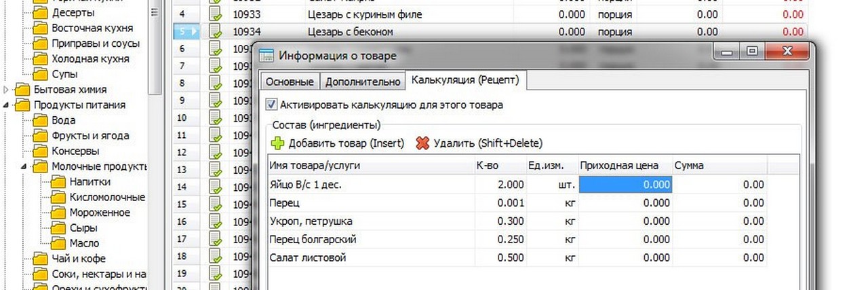Switch to the Основные tab
This screenshot has width=868, height=290.
point(290,81)
